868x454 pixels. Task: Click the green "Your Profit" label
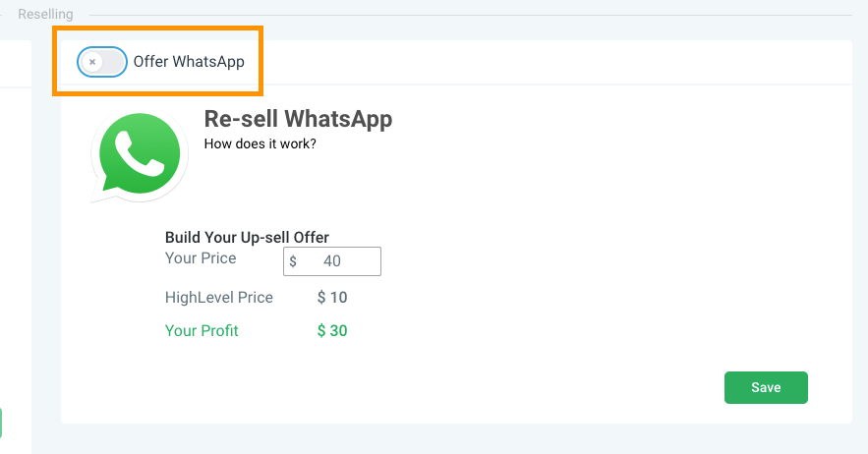tap(202, 331)
